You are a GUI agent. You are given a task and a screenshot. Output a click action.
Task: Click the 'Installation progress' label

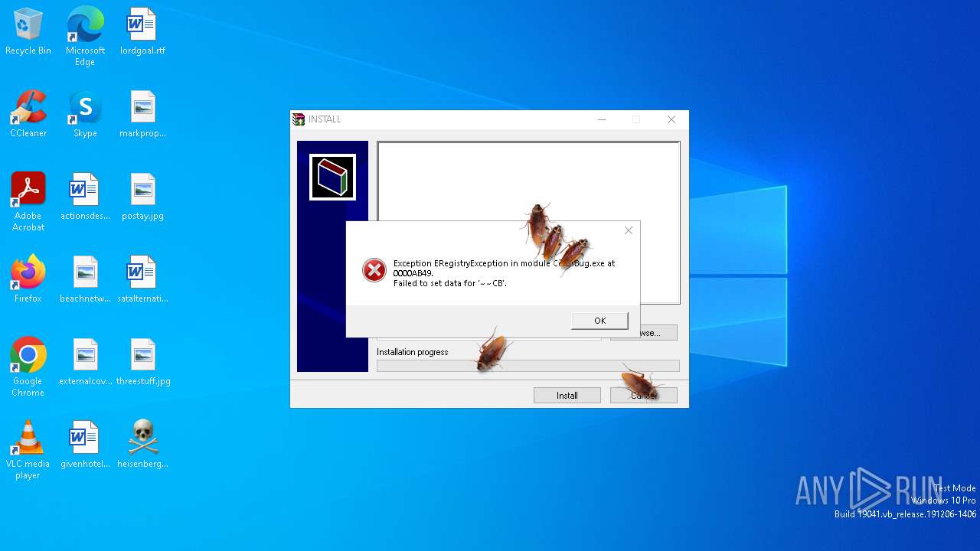(413, 352)
